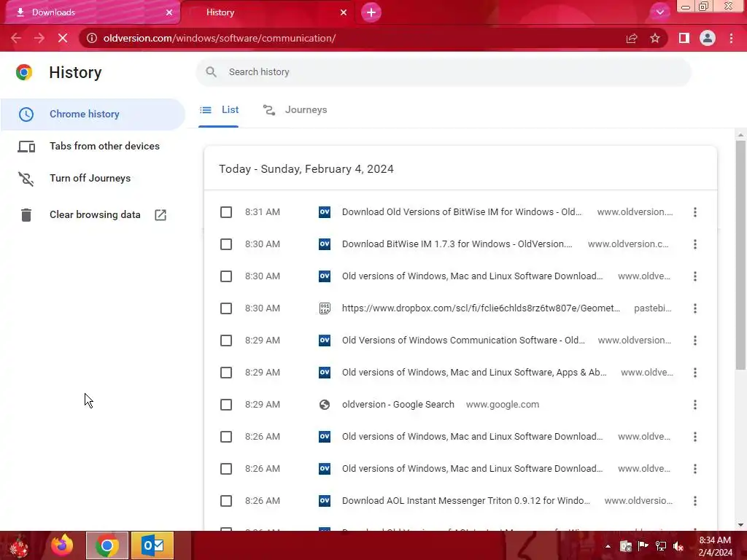Open the tab search dropdown
Image resolution: width=747 pixels, height=560 pixels.
pos(659,12)
